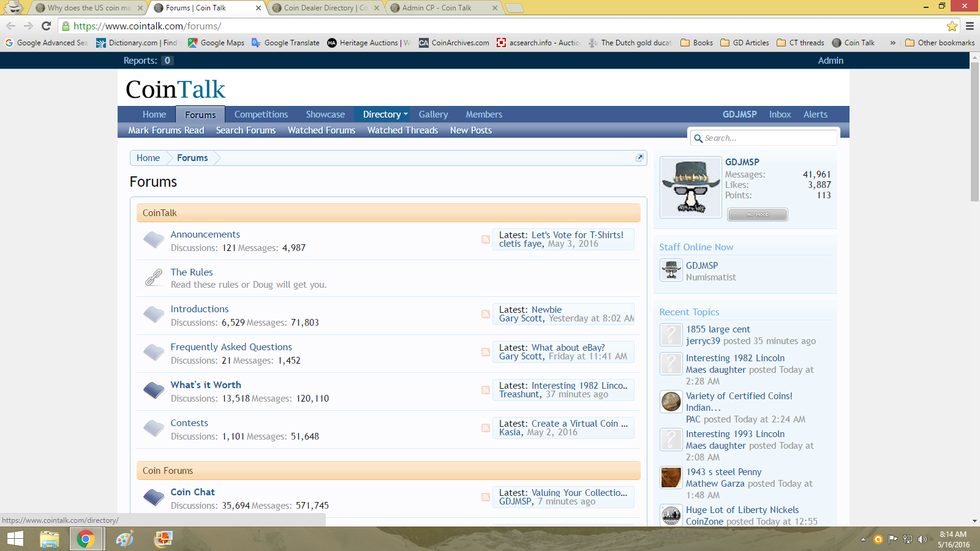Click avatar next to 1943 s steel Penny
The height and width of the screenshot is (551, 980).
click(671, 478)
